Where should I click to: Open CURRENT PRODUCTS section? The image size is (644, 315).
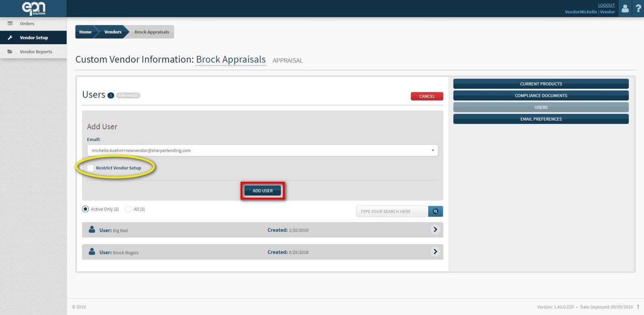tap(541, 84)
